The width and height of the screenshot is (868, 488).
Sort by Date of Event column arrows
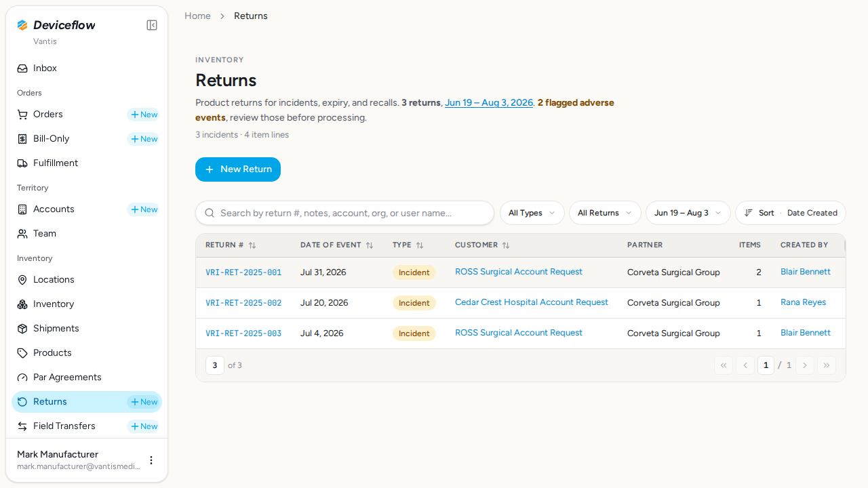pyautogui.click(x=370, y=245)
